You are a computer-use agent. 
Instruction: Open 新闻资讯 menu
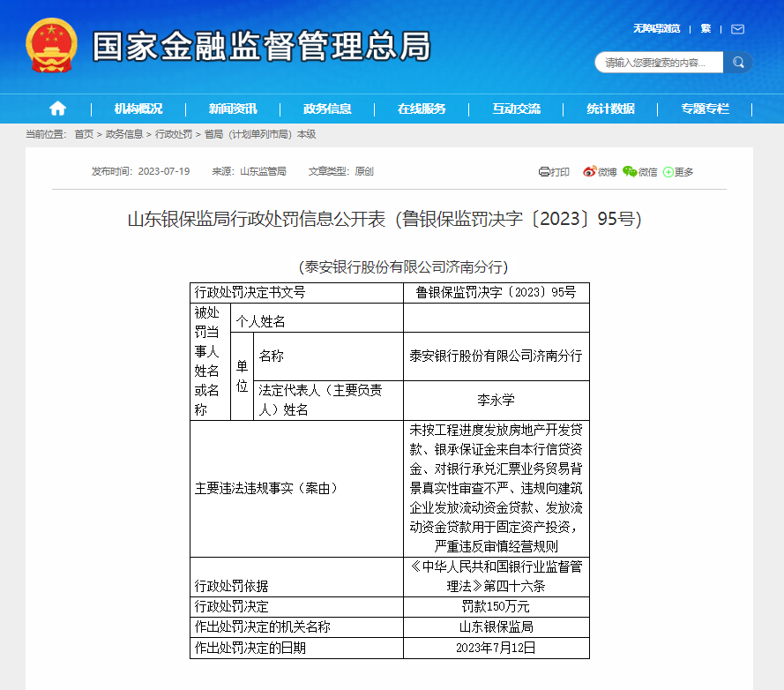click(233, 109)
